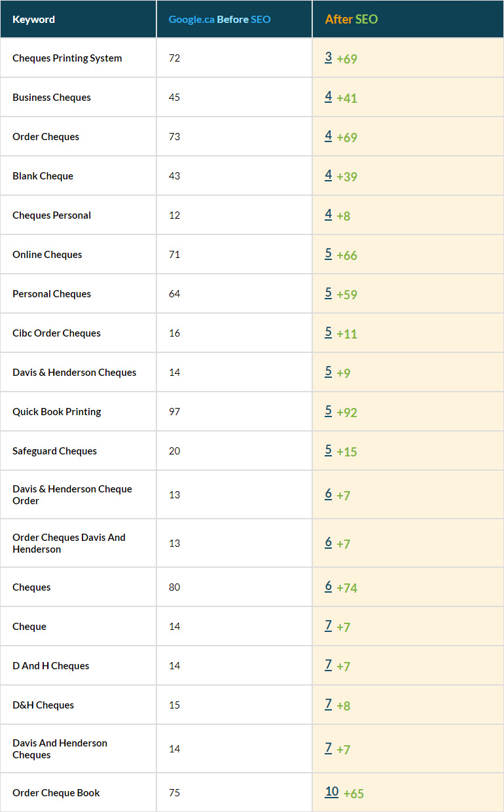Open rank link for Cheques Printing System

point(328,58)
